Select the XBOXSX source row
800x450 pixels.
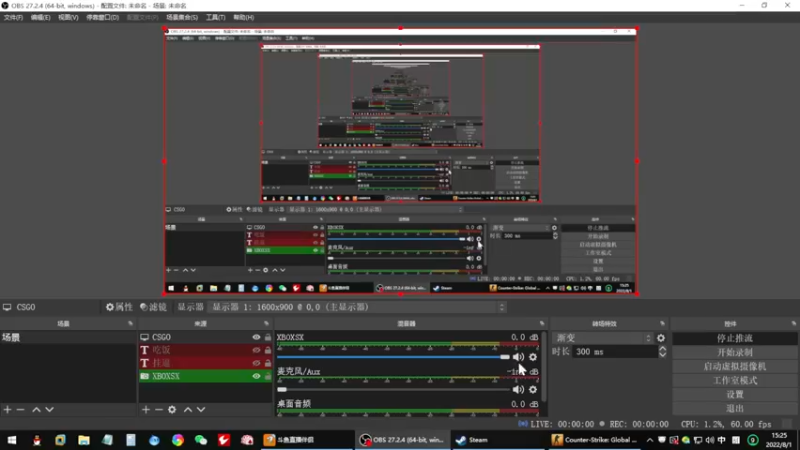tap(205, 376)
